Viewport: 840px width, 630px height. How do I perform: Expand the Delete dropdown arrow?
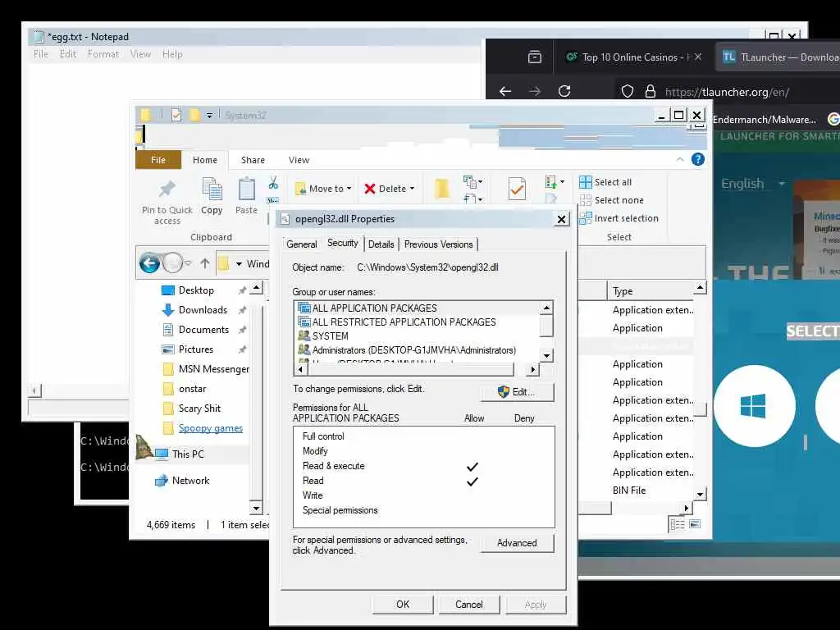(412, 189)
